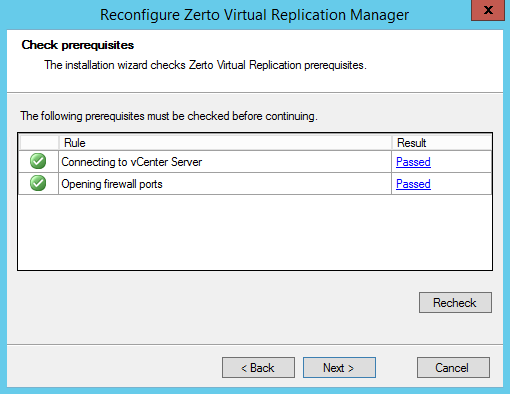
Task: Select the Result column header
Action: 441,143
